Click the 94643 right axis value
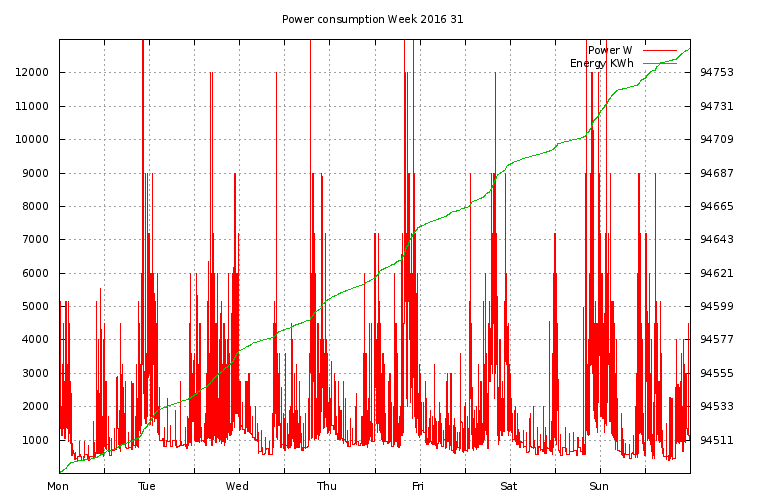768x500 pixels. (x=717, y=239)
